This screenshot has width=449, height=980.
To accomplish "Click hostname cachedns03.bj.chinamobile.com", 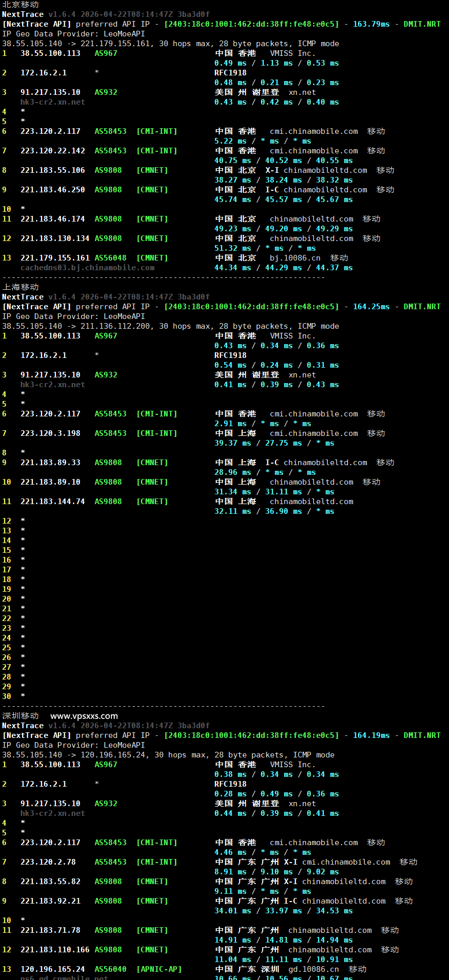I will tap(87, 268).
